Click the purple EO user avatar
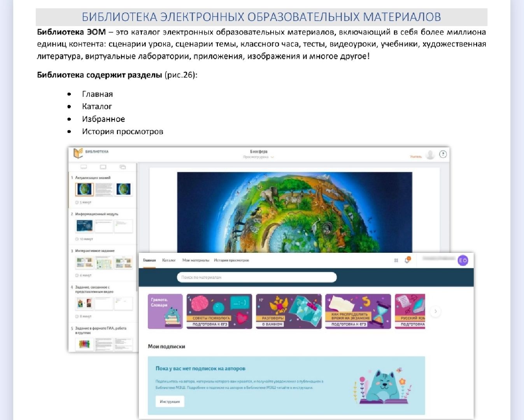 pyautogui.click(x=463, y=261)
